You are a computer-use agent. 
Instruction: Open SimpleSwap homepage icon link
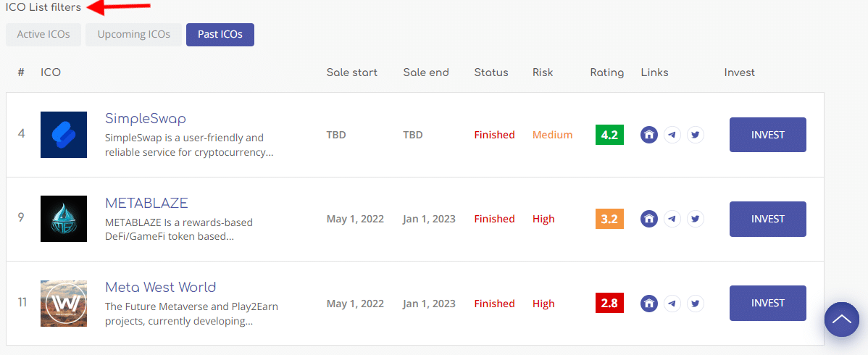pos(649,135)
